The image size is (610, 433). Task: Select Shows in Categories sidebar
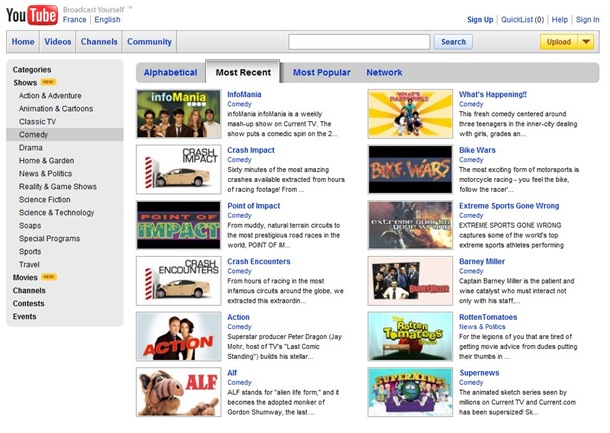pos(25,82)
